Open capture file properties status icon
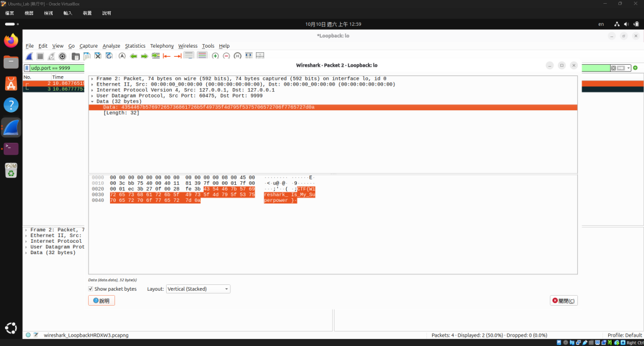Screen dimensions: 644x346 click(x=36, y=335)
